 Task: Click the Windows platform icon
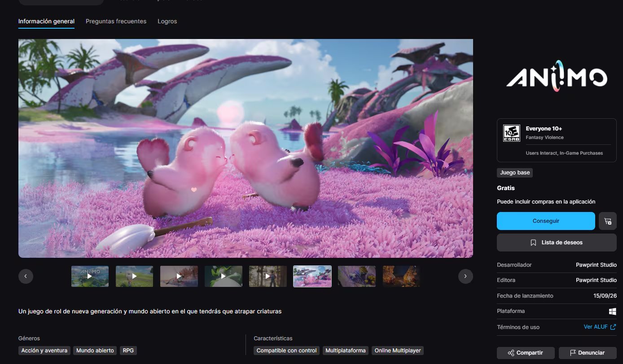point(613,311)
